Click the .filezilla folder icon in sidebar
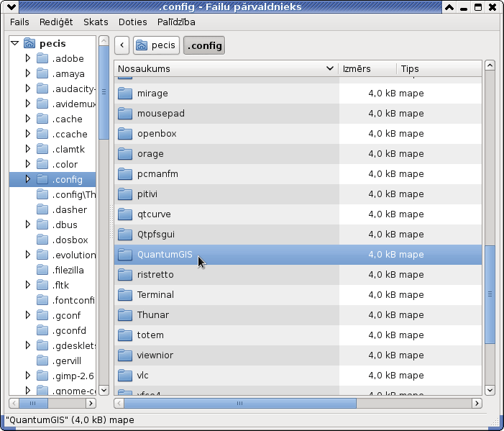Viewport: 504px width, 431px height. (42, 270)
